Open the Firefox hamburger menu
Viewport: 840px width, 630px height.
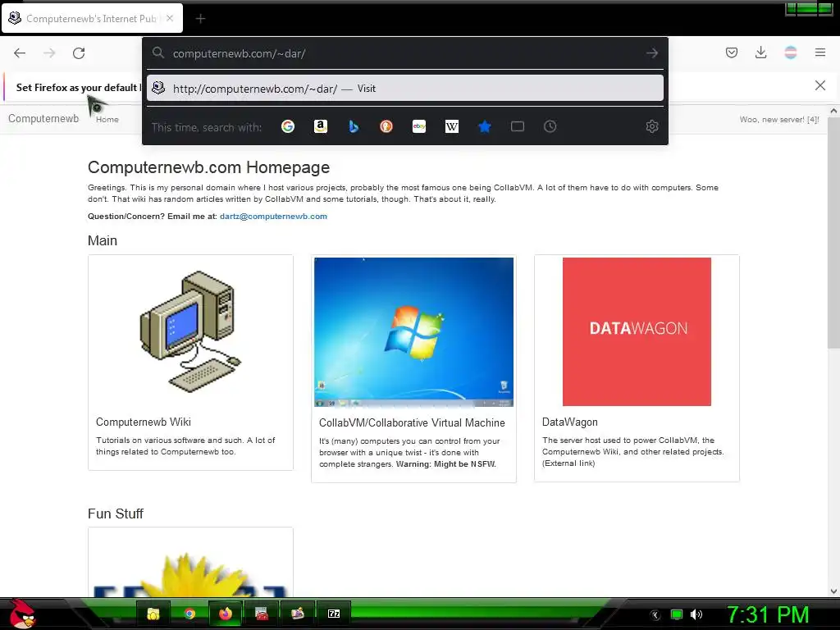(820, 52)
